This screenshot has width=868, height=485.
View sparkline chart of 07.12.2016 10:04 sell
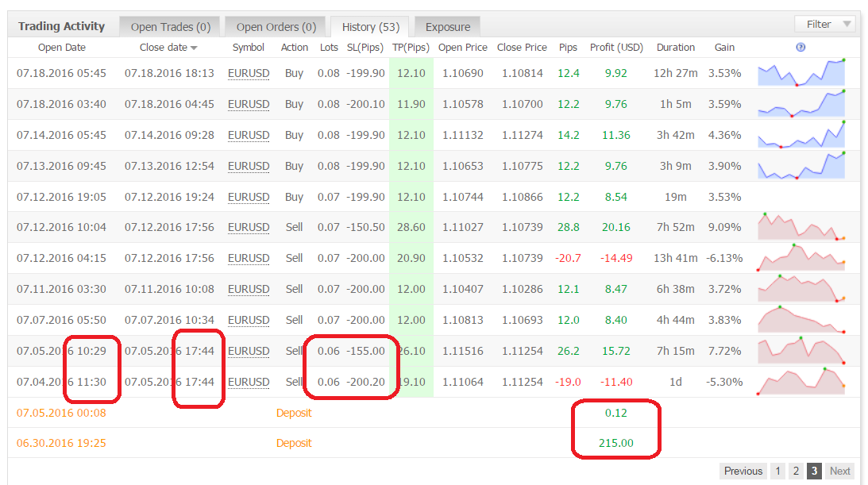(x=801, y=226)
